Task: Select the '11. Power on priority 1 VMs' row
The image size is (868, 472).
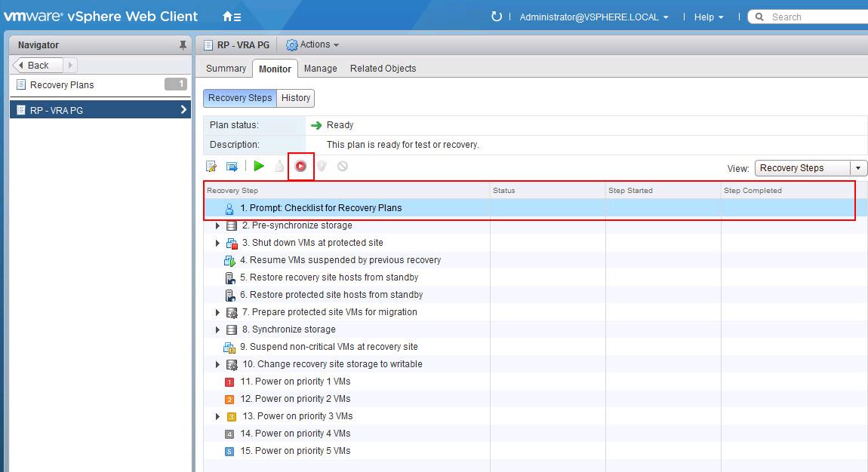Action: (x=535, y=382)
